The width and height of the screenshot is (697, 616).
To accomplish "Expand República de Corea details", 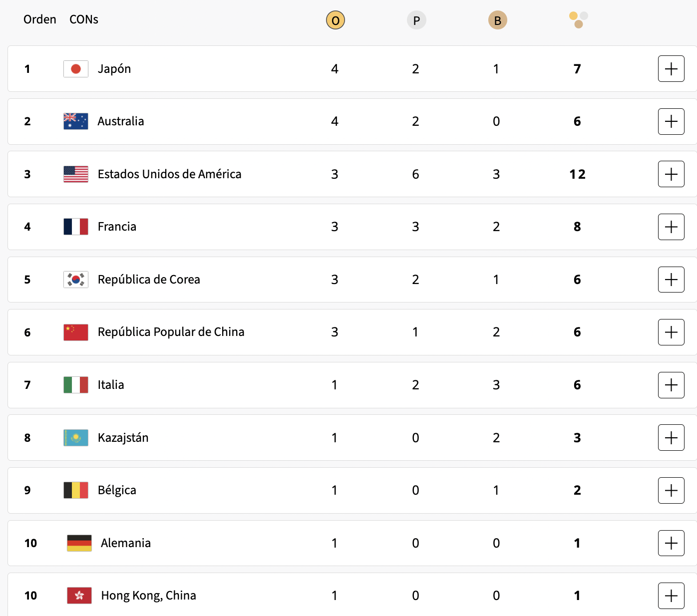I will [671, 280].
